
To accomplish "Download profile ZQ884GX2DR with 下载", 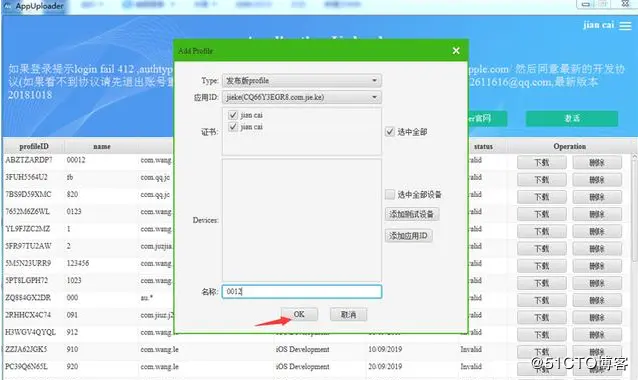I will 542,300.
